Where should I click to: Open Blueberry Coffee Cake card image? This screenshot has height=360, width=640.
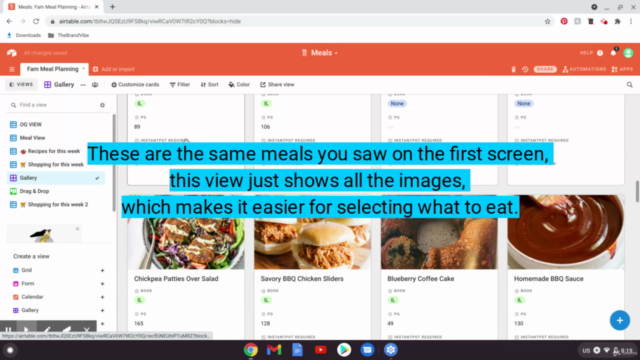[439, 232]
